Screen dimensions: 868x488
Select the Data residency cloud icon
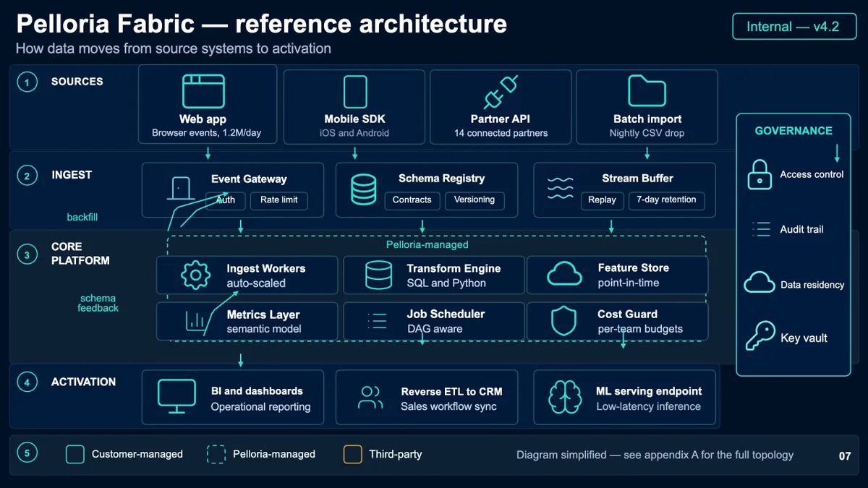(x=759, y=283)
